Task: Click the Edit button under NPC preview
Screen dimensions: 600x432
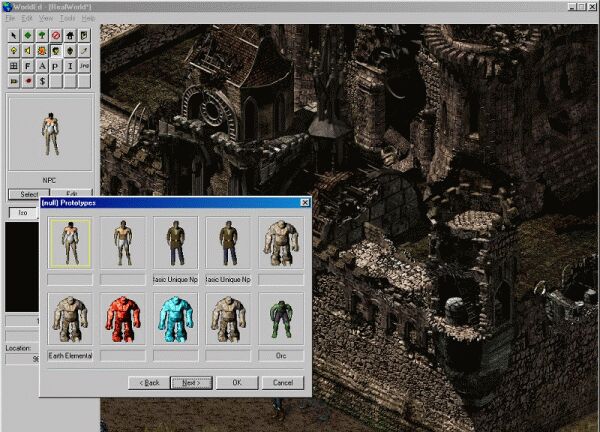Action: [x=72, y=193]
